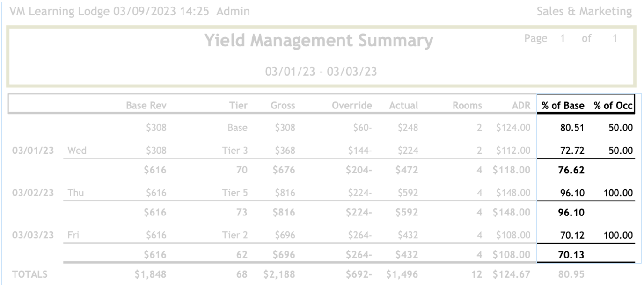
Task: Click the Tier 5 cell
Action: 234,193
